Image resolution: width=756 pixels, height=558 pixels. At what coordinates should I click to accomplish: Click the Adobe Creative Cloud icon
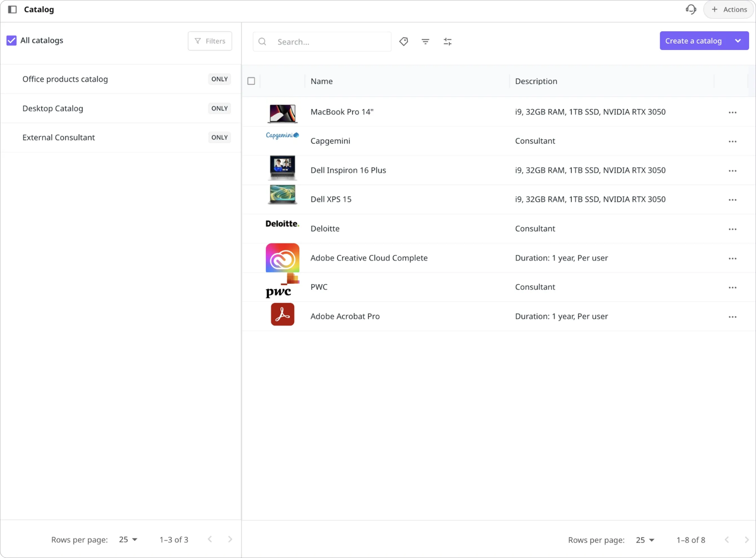[283, 258]
